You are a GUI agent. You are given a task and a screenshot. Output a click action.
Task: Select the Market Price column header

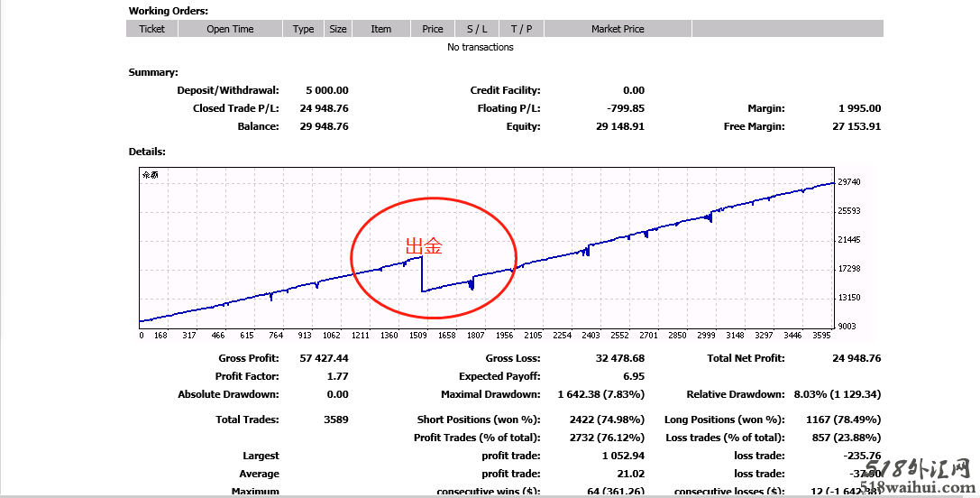(x=618, y=29)
